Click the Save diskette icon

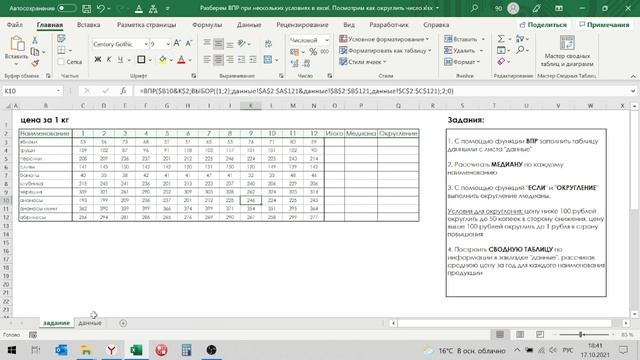(x=87, y=8)
